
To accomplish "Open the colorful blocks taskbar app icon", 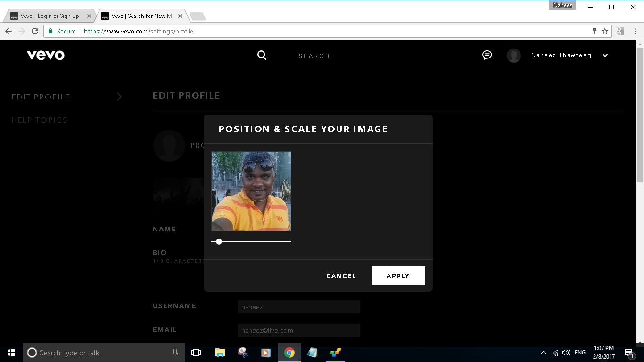I will (x=336, y=353).
